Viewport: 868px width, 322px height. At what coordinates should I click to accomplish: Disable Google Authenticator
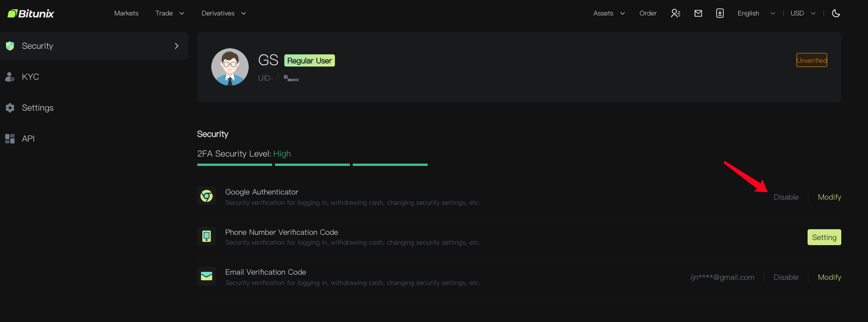786,197
